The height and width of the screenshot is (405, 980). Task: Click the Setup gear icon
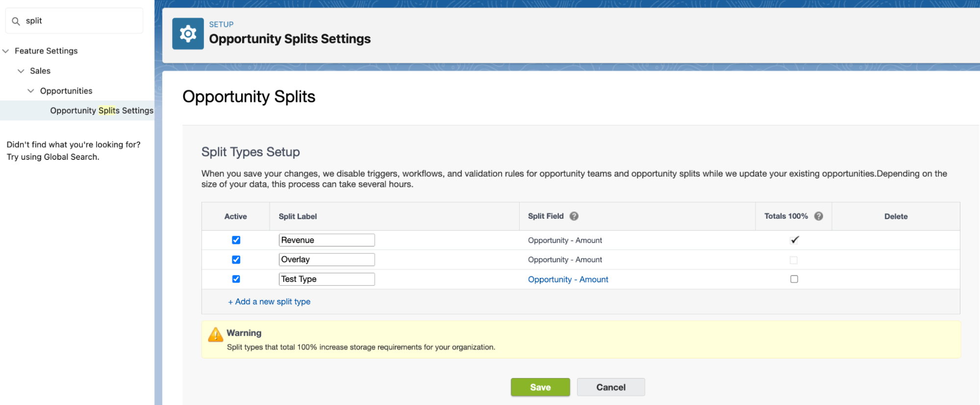point(188,34)
